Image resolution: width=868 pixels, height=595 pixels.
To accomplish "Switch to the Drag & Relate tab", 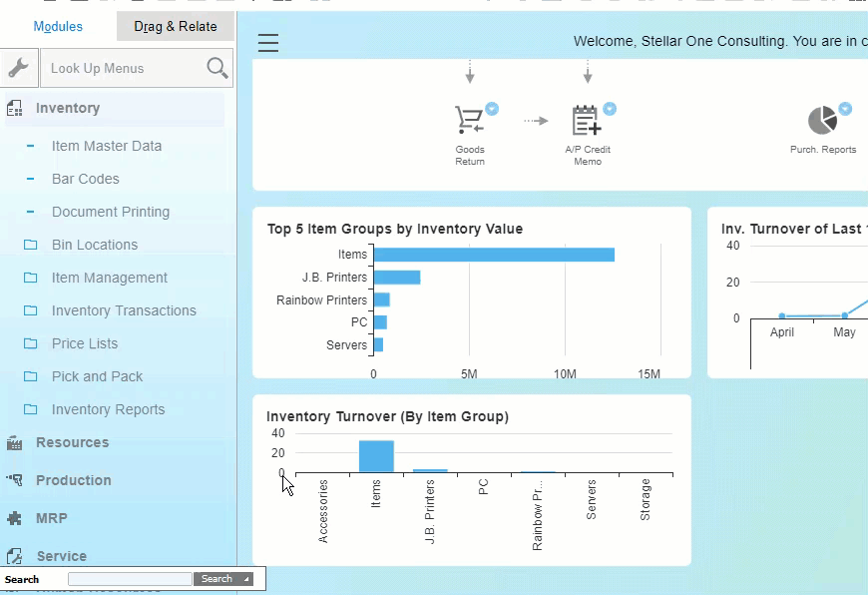I will (x=175, y=26).
